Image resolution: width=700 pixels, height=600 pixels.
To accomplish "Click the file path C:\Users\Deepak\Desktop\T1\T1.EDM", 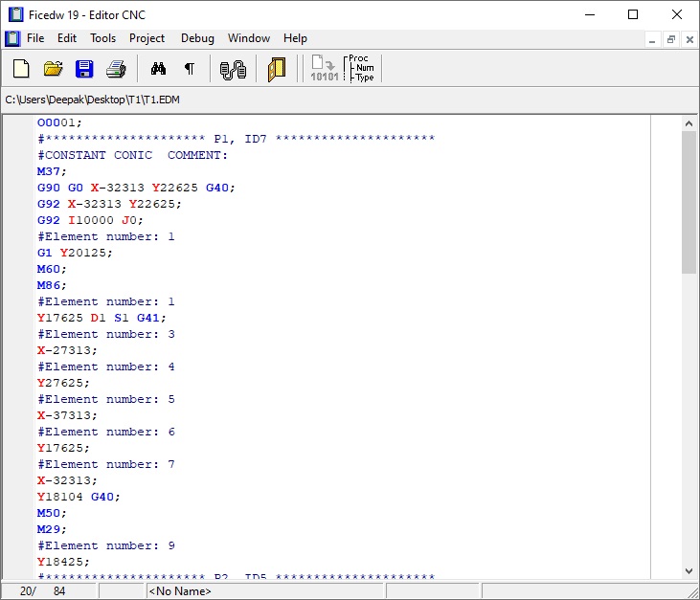I will point(93,100).
